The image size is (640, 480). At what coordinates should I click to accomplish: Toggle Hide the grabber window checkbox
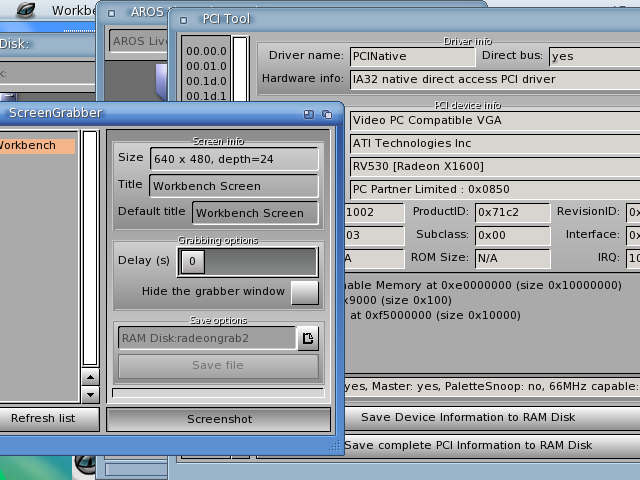(305, 292)
